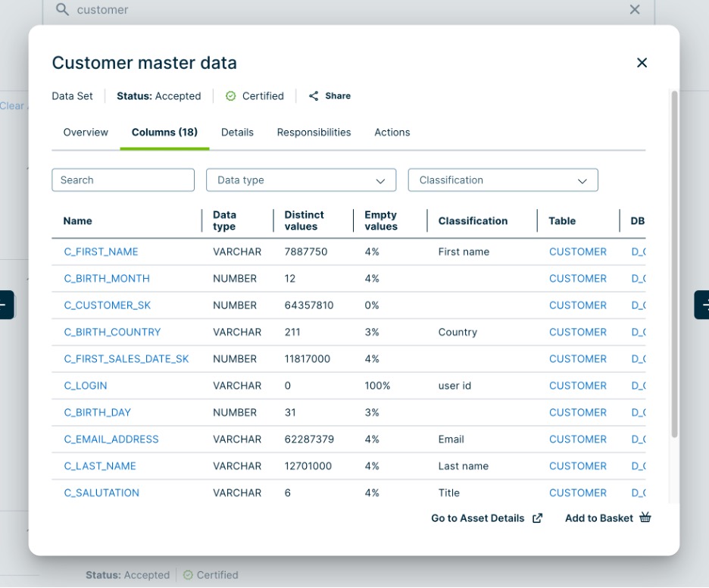Click the external-link icon beside Go to Asset Details
Viewport: 709px width, 588px height.
pos(537,518)
